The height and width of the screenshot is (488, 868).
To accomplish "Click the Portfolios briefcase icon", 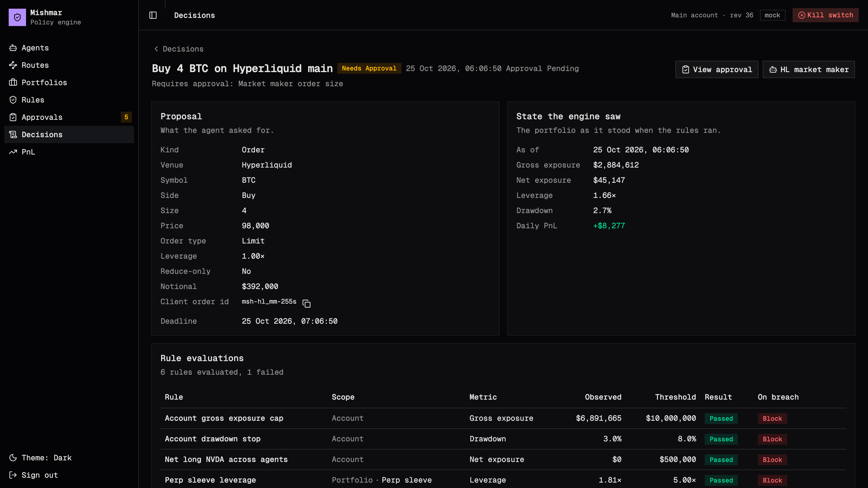I will coord(13,82).
